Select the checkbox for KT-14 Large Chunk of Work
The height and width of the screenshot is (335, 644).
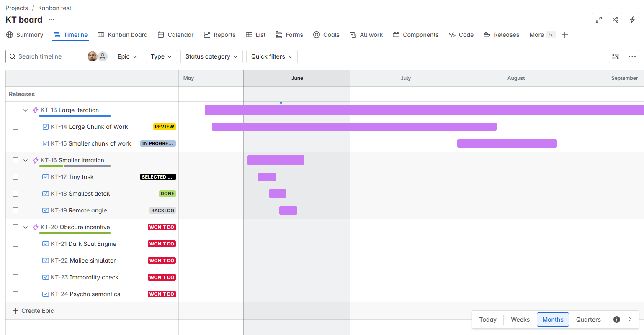[x=15, y=126]
